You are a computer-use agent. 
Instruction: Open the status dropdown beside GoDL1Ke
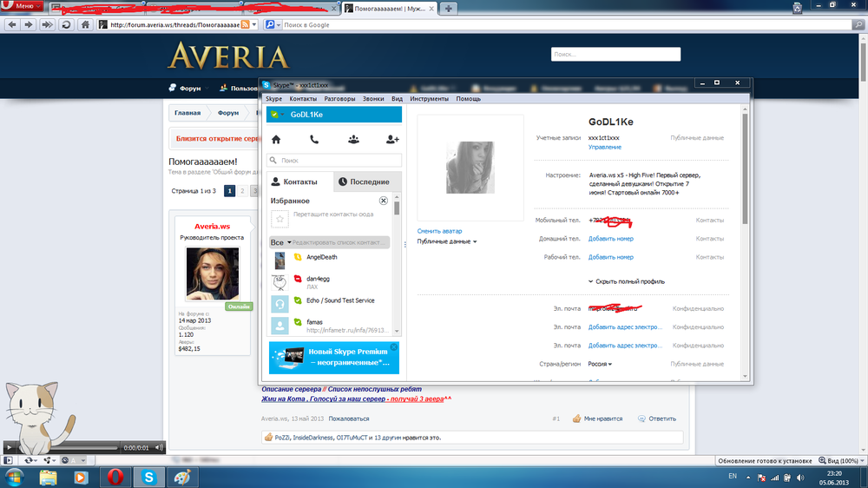283,115
